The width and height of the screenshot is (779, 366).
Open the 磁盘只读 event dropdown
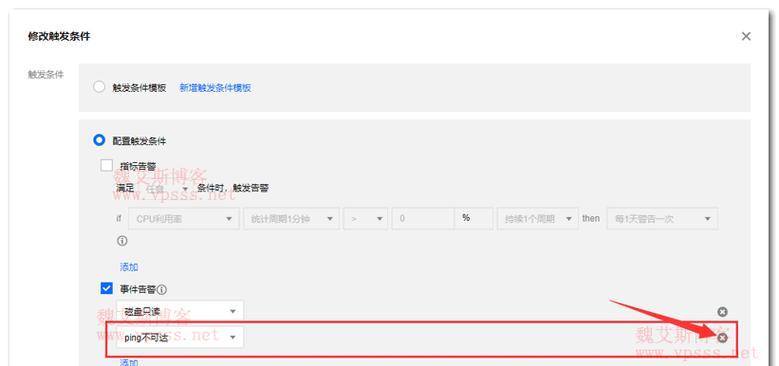pos(180,311)
